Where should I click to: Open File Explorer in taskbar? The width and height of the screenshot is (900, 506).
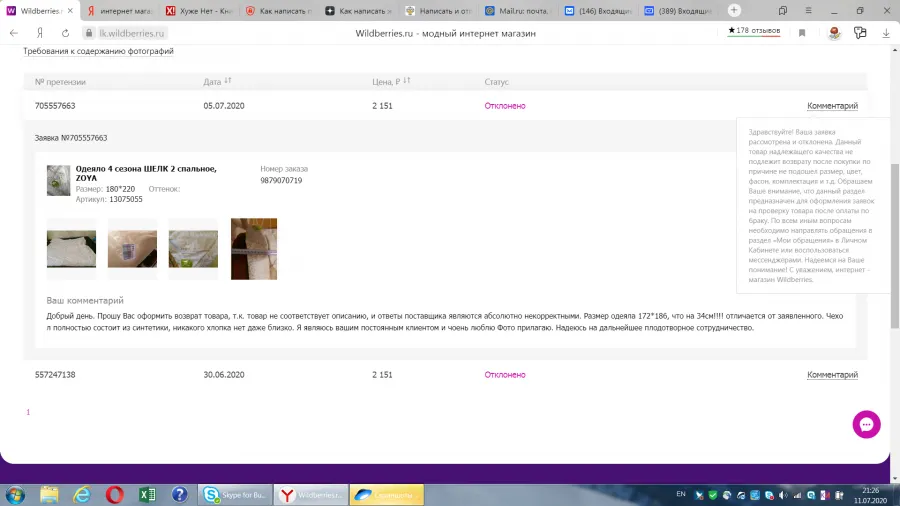pyautogui.click(x=49, y=495)
